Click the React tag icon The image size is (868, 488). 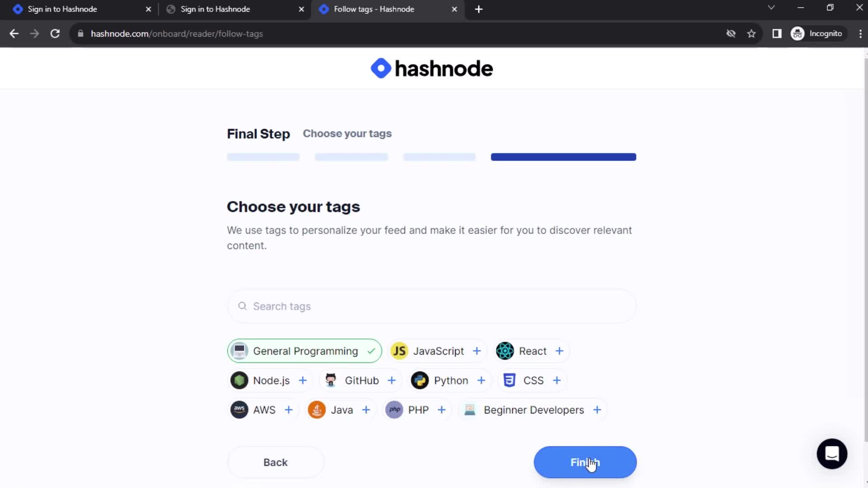click(505, 351)
